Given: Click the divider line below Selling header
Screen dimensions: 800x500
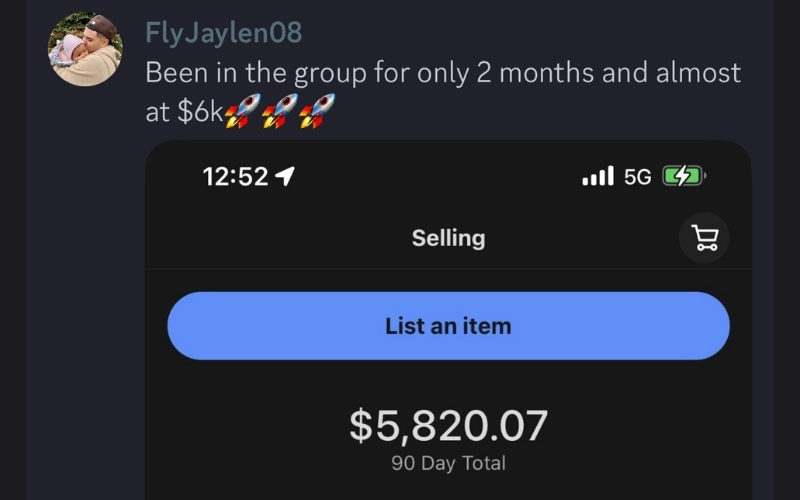Looking at the screenshot, I should 448,268.
